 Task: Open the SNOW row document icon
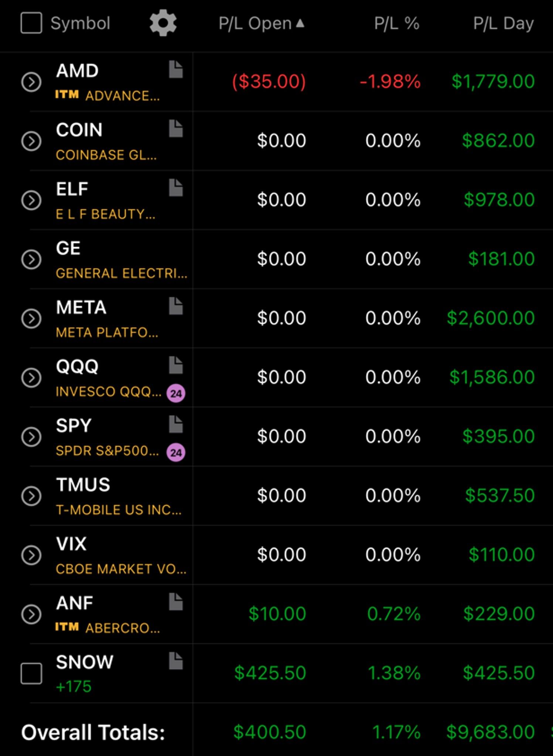click(176, 661)
